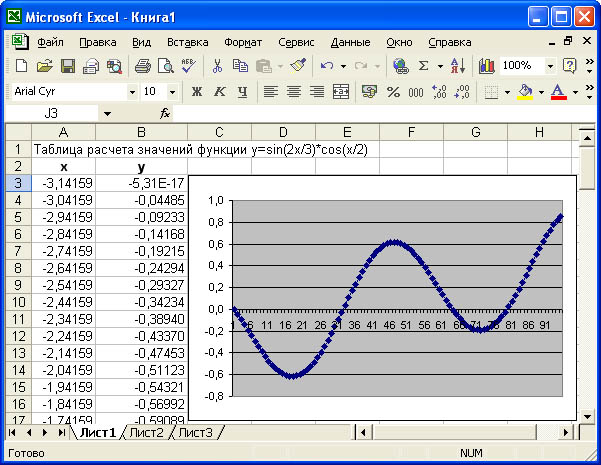Click the horizontal scroll right arrow
This screenshot has height=465, width=601.
[x=566, y=433]
